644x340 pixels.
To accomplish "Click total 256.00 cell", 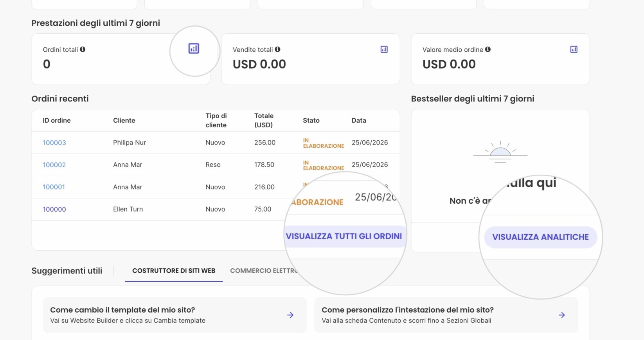I will pos(265,143).
